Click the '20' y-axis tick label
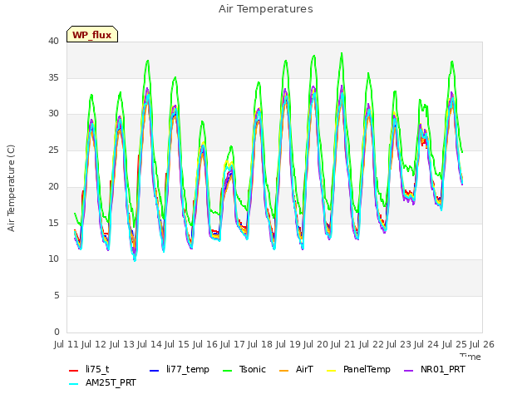 (x=53, y=186)
